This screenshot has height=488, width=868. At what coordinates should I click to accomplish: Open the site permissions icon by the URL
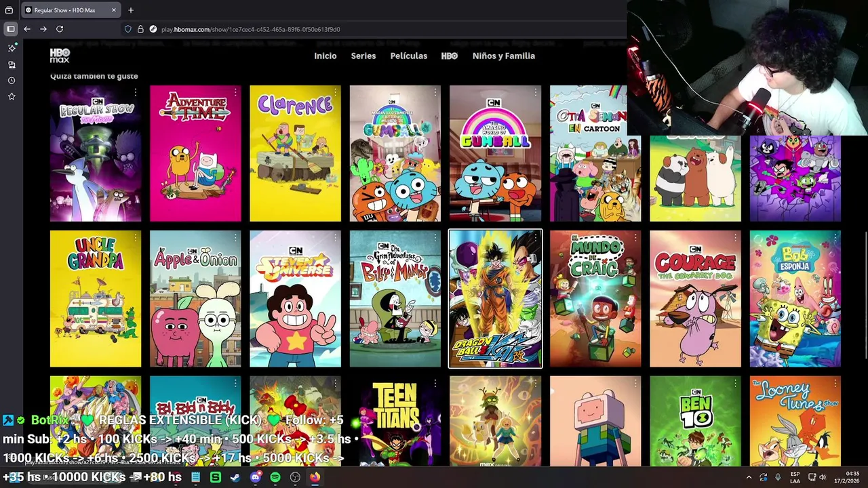point(153,29)
